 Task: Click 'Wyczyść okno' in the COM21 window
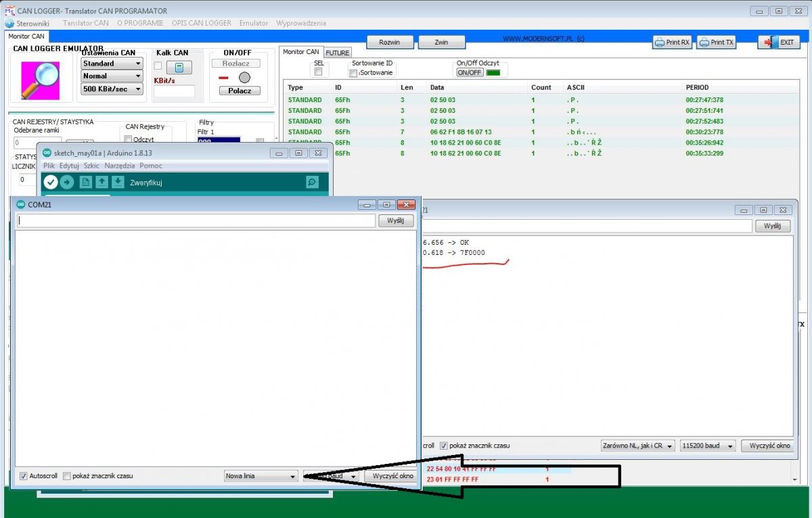pos(391,476)
